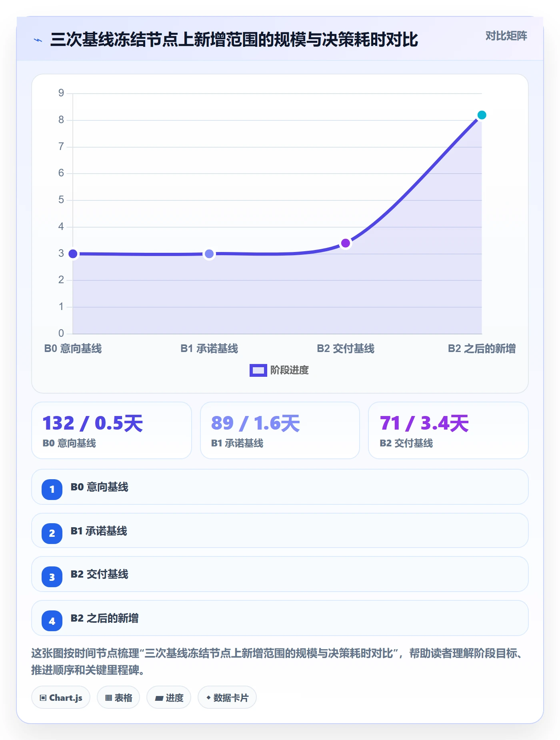Click the 表格 tag chip
This screenshot has width=560, height=740.
coord(118,698)
